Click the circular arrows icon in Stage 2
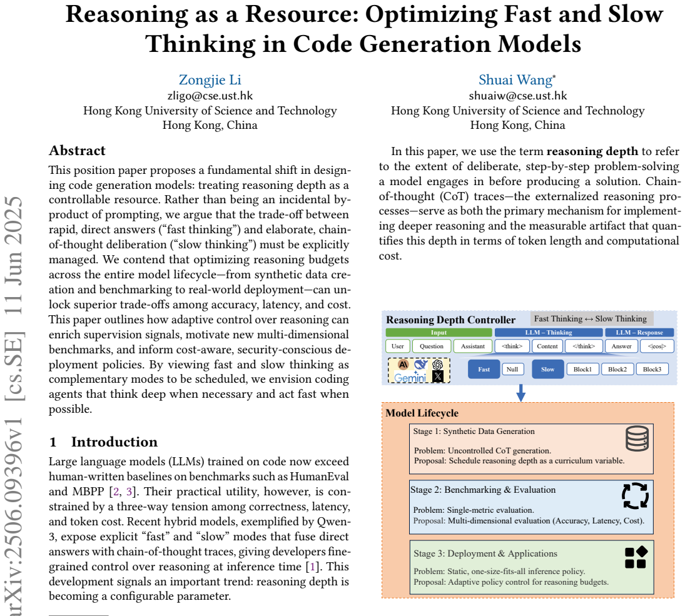The height and width of the screenshot is (616, 685). coord(635,496)
